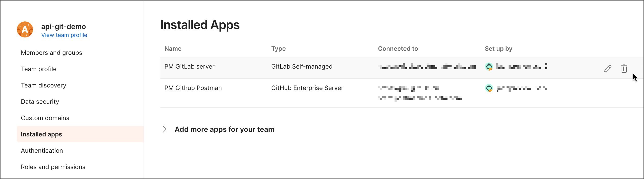Viewport: 644px width, 179px height.
Task: Open View team profile link
Action: pos(64,35)
